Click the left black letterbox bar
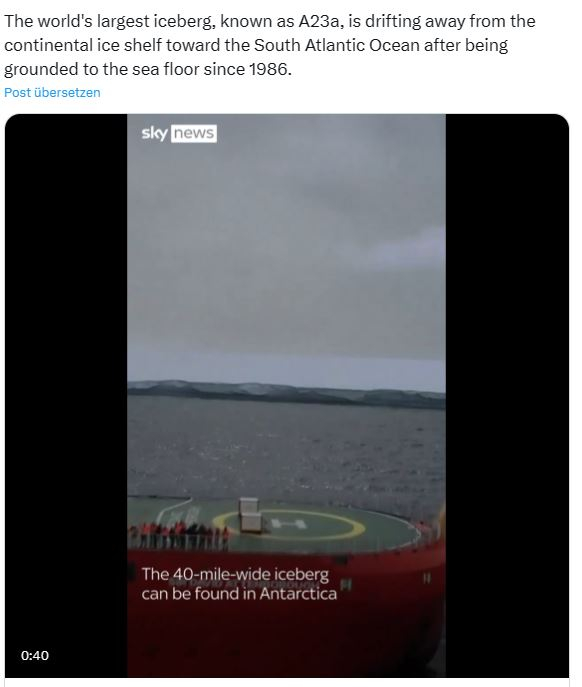582x687 pixels. 66,396
